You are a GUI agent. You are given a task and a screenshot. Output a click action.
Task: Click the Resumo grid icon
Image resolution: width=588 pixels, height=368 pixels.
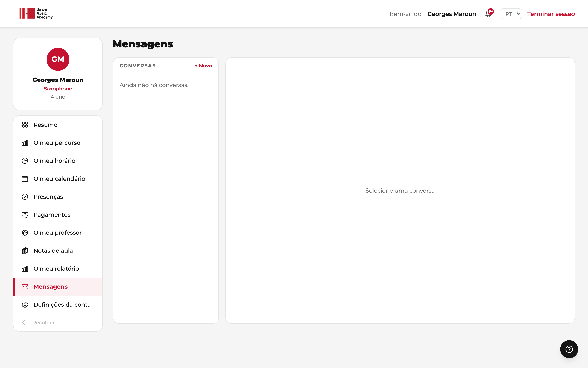click(25, 125)
